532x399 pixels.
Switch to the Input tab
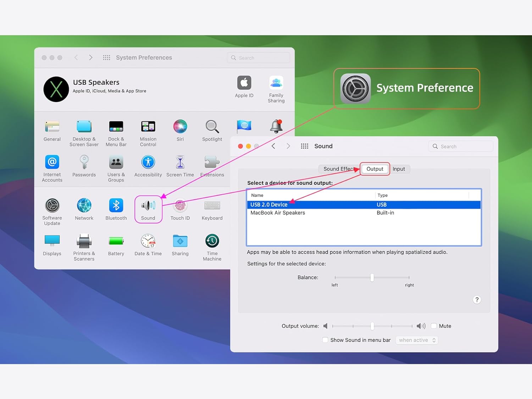click(399, 169)
